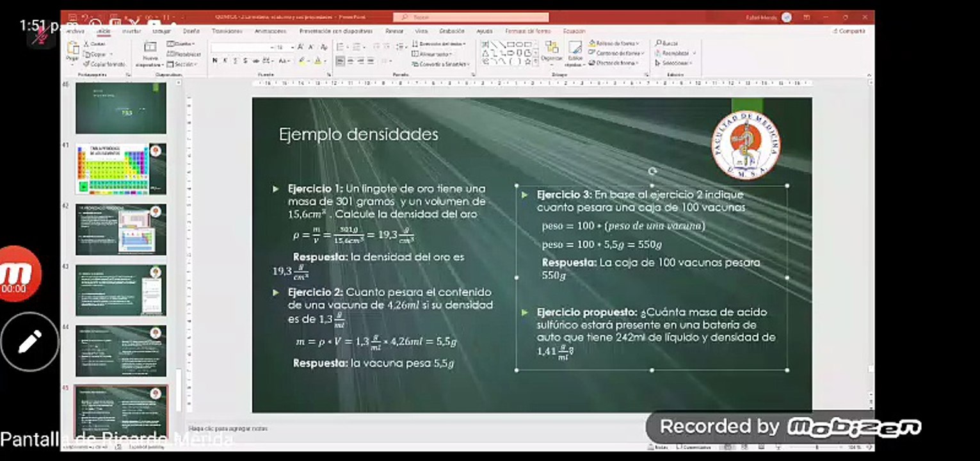Image resolution: width=980 pixels, height=461 pixels.
Task: Open the change case Aa dropdown
Action: [285, 61]
